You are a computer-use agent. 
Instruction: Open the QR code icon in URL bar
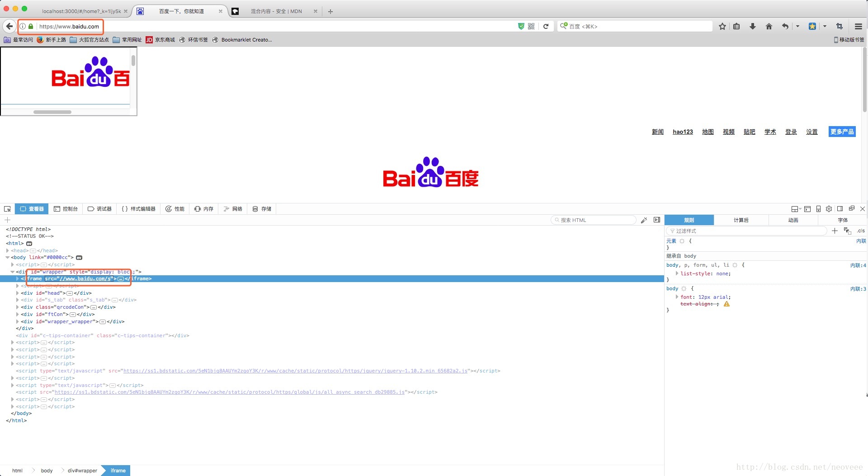[x=531, y=26]
